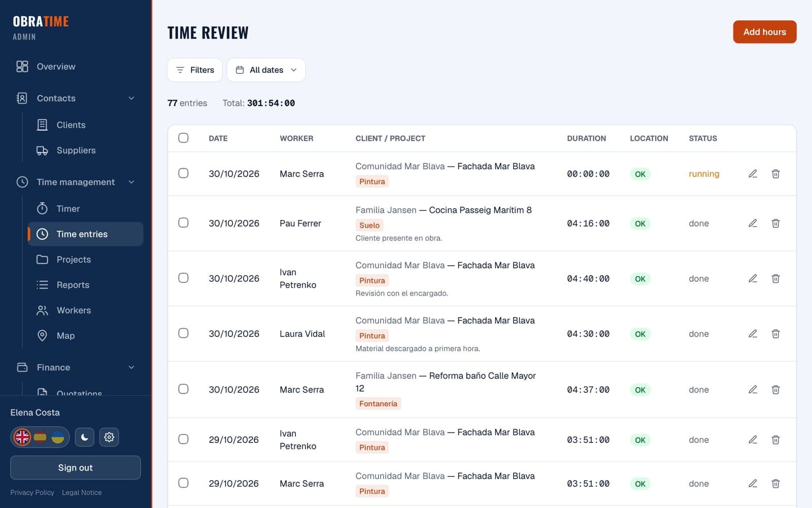Open Suppliers in sidebar
The width and height of the screenshot is (812, 508).
85,150
